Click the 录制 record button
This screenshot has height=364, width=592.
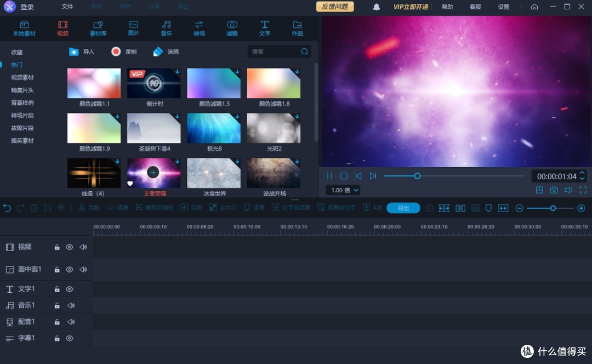[124, 52]
